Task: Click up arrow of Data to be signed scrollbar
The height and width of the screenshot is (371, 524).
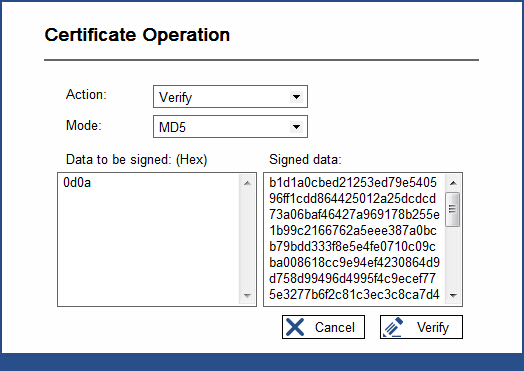Action: tap(247, 183)
